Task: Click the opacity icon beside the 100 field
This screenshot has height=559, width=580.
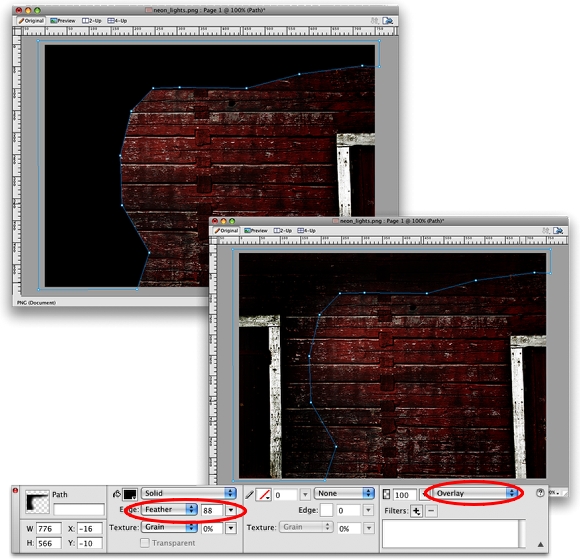Action: (x=387, y=495)
